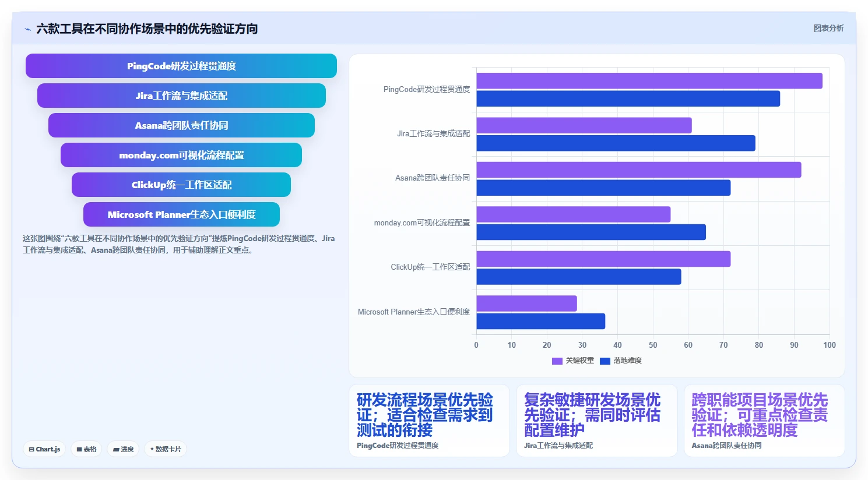Click the PingCode研发过程贯通度 chart axis label
This screenshot has width=868, height=480.
click(427, 89)
